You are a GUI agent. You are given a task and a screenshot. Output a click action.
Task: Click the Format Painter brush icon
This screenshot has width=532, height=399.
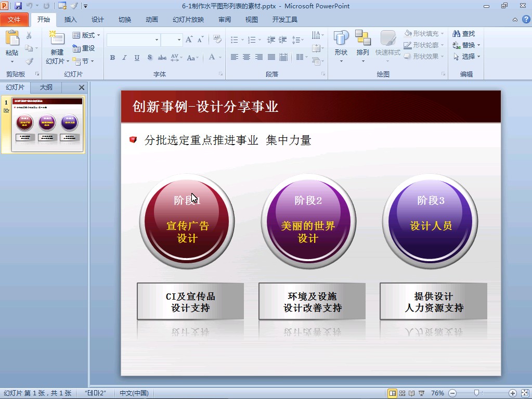coord(29,61)
